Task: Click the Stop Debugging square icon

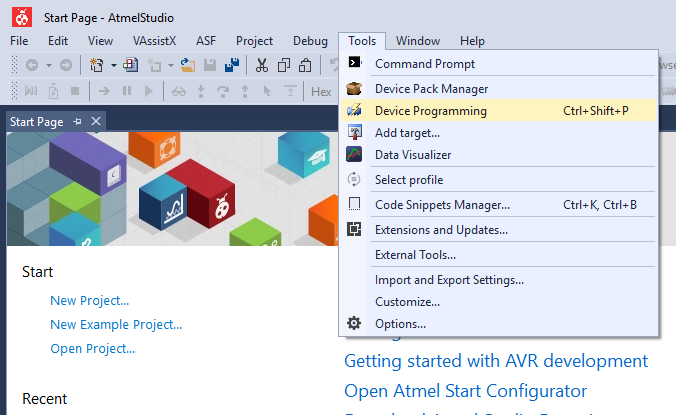Action: point(75,91)
